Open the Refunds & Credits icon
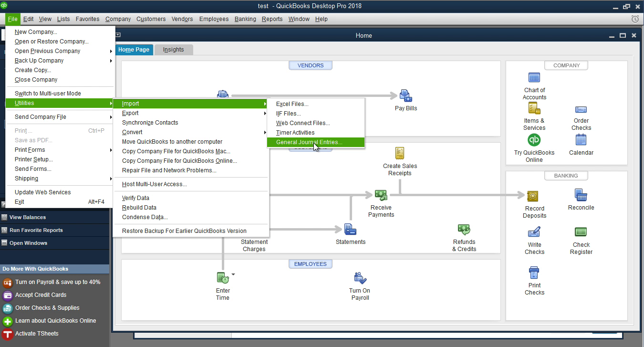 [464, 230]
